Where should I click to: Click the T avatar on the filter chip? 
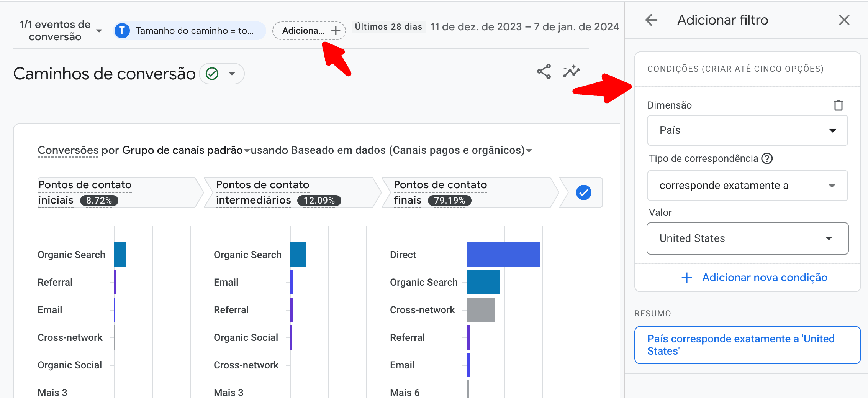[122, 31]
